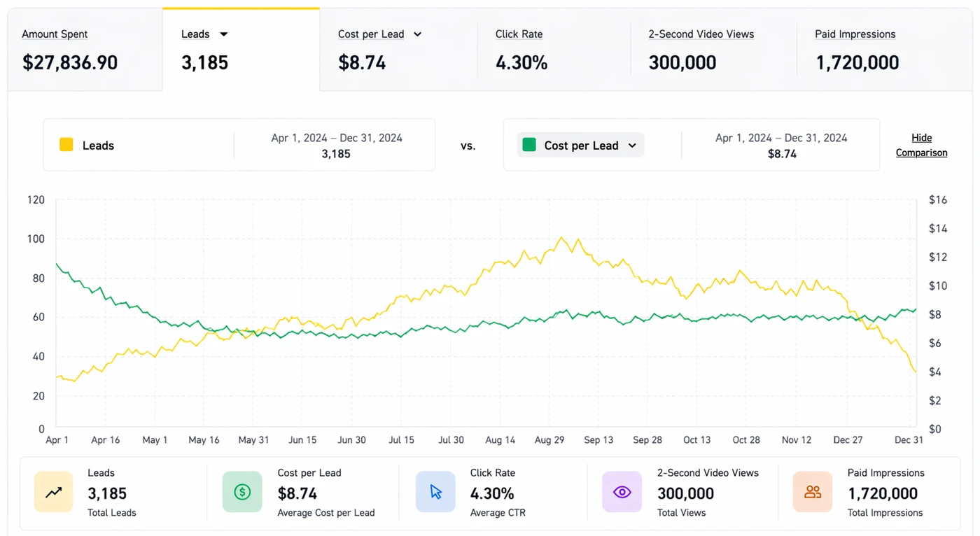
Task: Click the Average CTR caption
Action: [x=498, y=513]
